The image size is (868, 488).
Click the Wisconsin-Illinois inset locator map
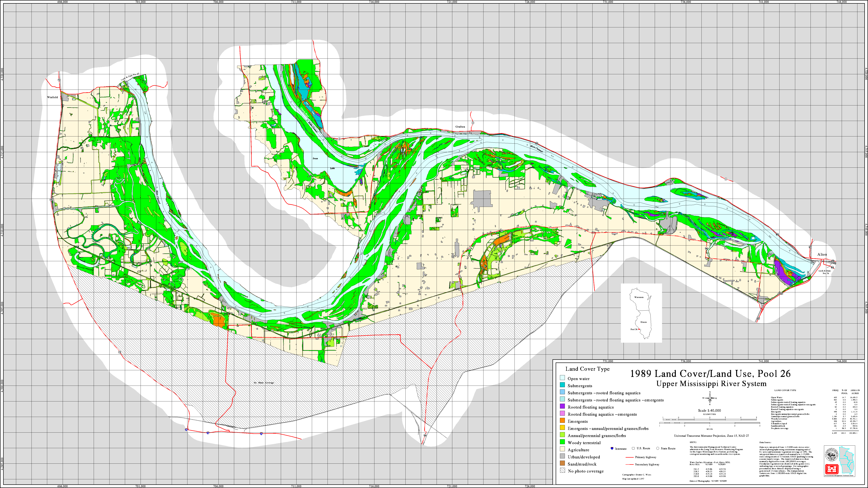[641, 313]
